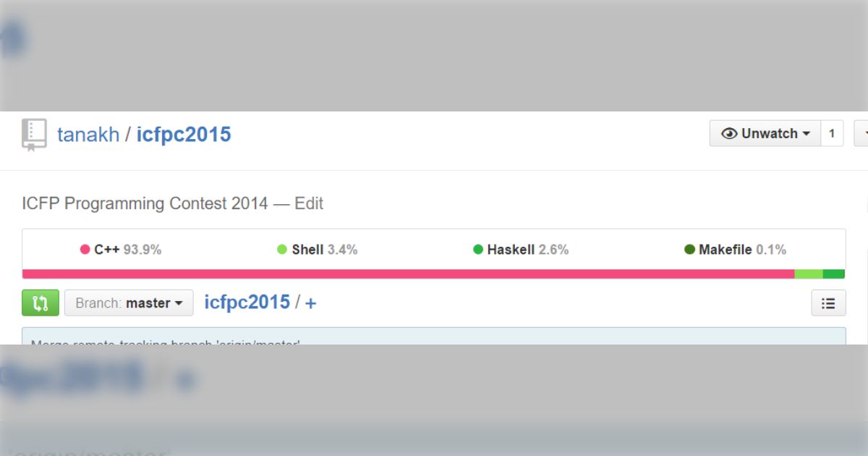Screen dimensions: 868x456
Task: Open the Branch: master dropdown
Action: coord(129,303)
